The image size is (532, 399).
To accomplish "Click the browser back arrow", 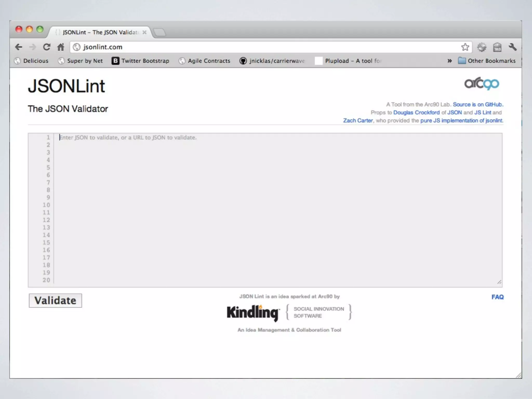I will coord(19,47).
